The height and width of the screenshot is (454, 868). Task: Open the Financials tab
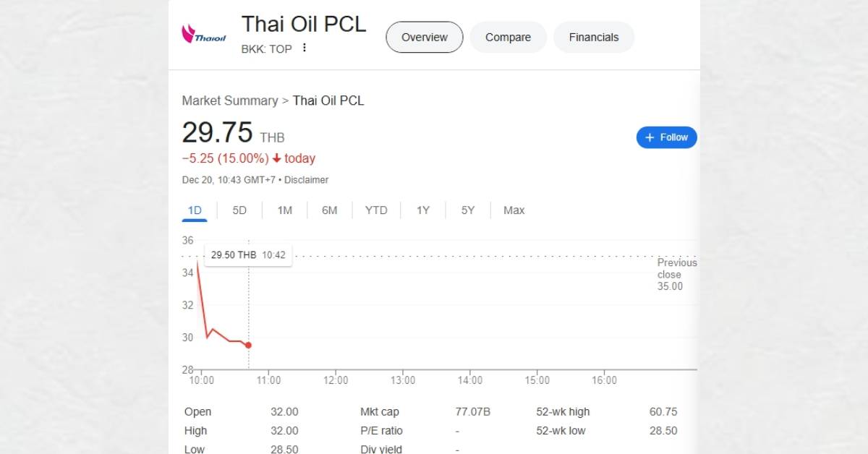coord(593,37)
